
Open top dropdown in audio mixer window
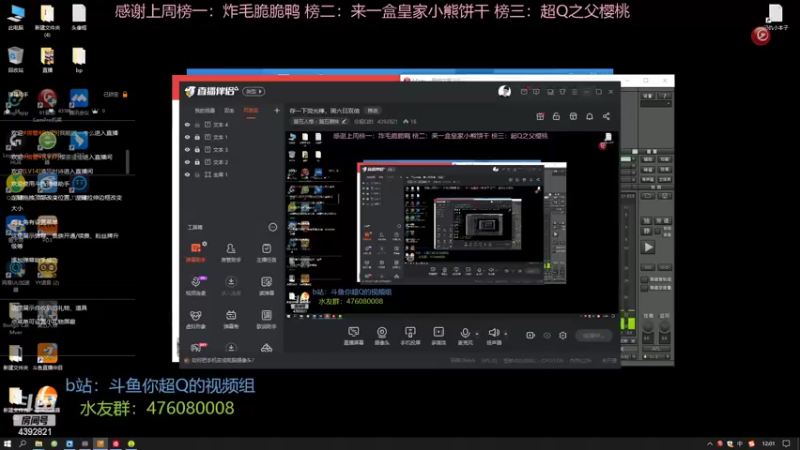656,104
